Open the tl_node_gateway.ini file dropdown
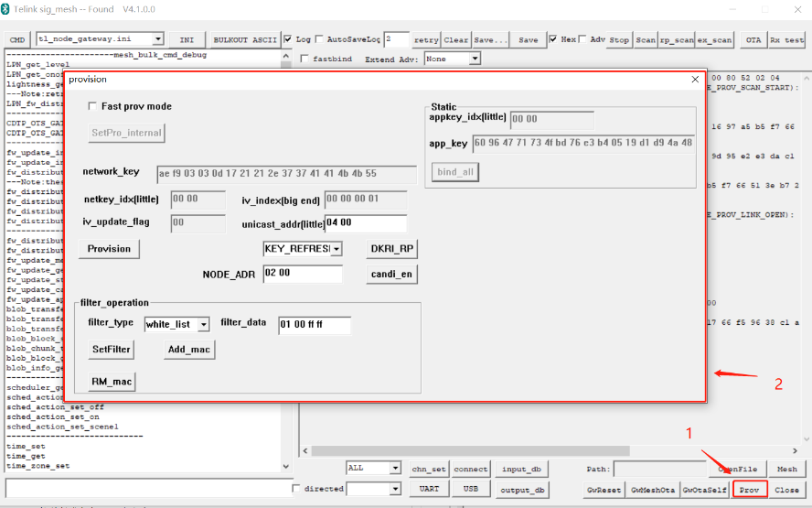This screenshot has width=812, height=508. (x=158, y=38)
